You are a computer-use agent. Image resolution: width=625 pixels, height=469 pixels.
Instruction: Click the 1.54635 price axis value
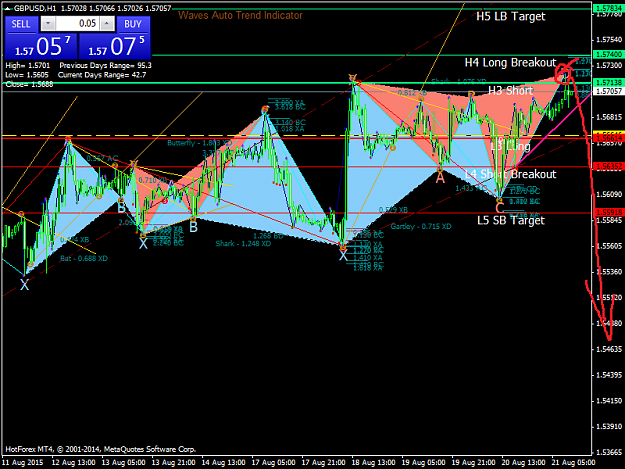click(609, 349)
